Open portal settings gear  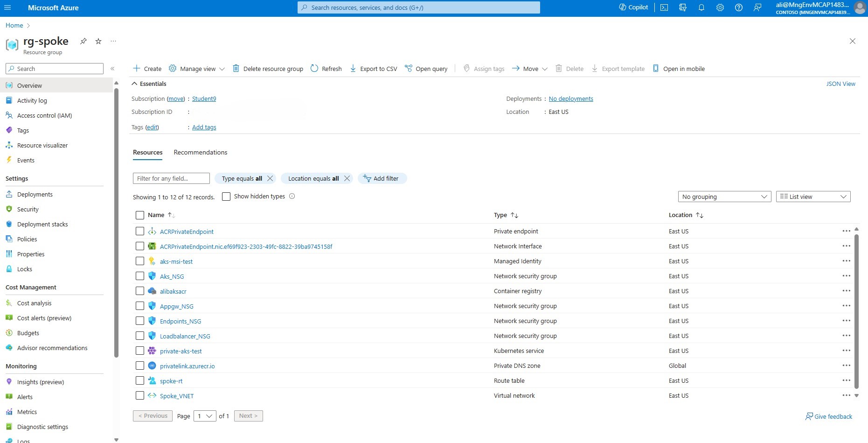[720, 7]
